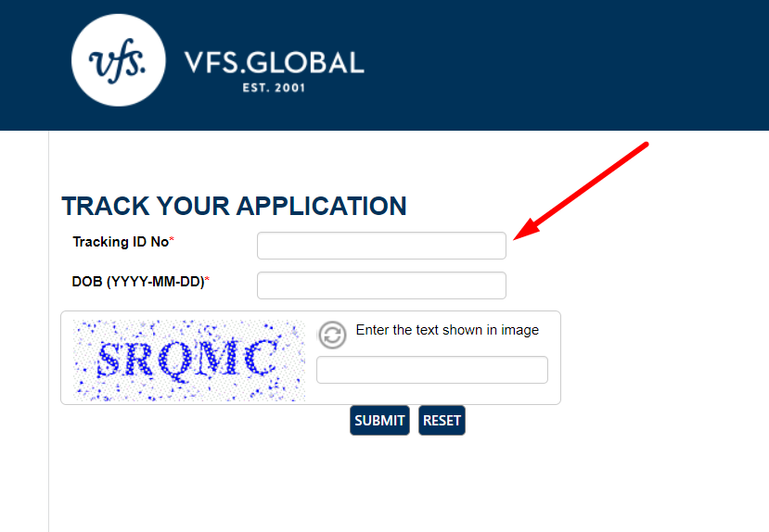Focus the DOB date input field

pos(381,285)
